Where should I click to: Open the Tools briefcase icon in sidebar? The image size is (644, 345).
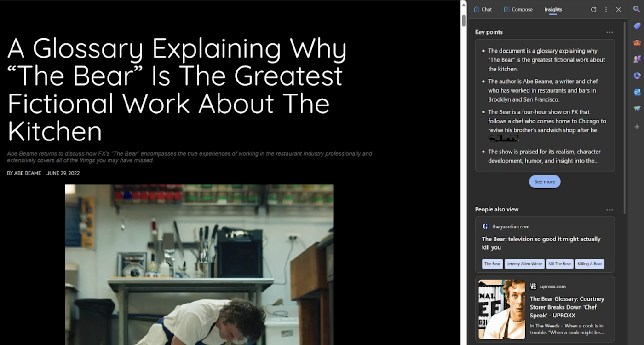pos(637,42)
